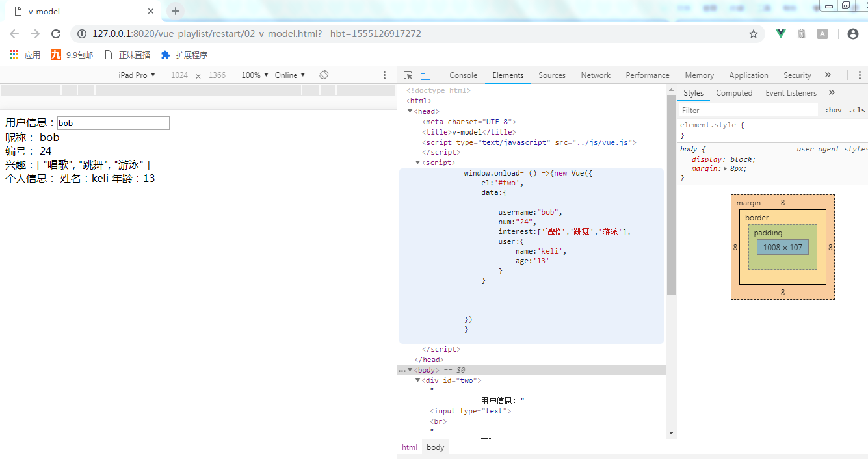Screen dimensions: 868x459
Task: Edit the 1366 height field
Action: (217, 75)
